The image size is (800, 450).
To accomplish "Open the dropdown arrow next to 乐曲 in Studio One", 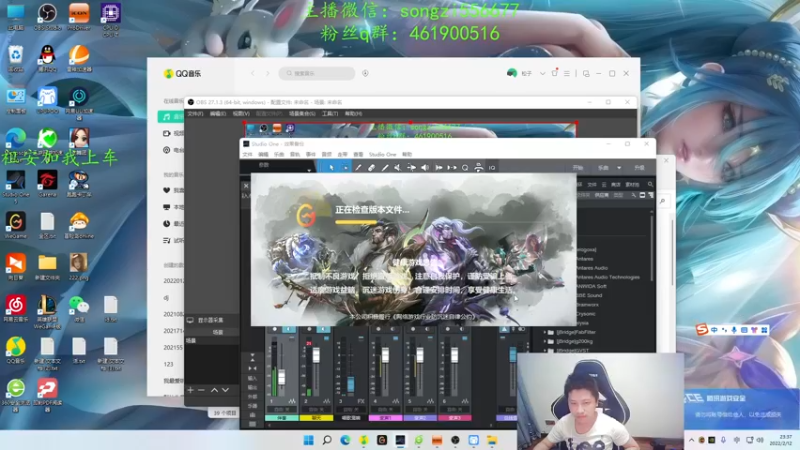I will point(619,168).
